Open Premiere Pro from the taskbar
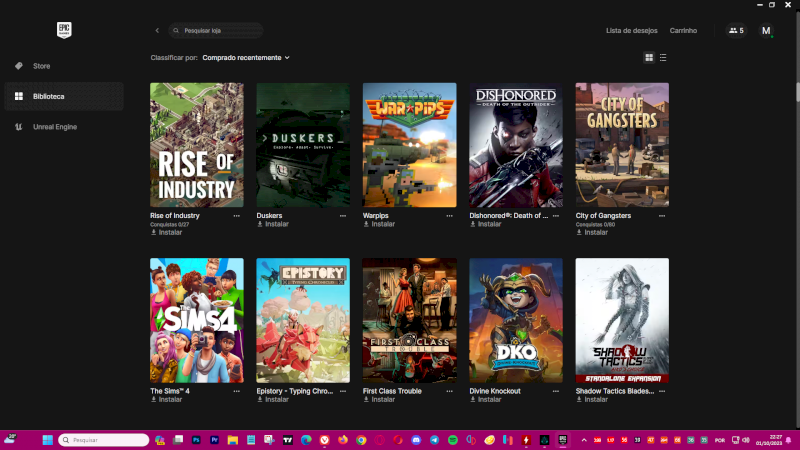The image size is (800, 450). pos(214,440)
